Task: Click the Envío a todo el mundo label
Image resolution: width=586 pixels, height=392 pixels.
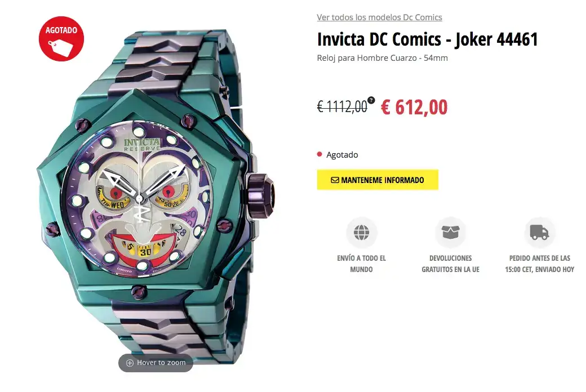Action: (361, 264)
